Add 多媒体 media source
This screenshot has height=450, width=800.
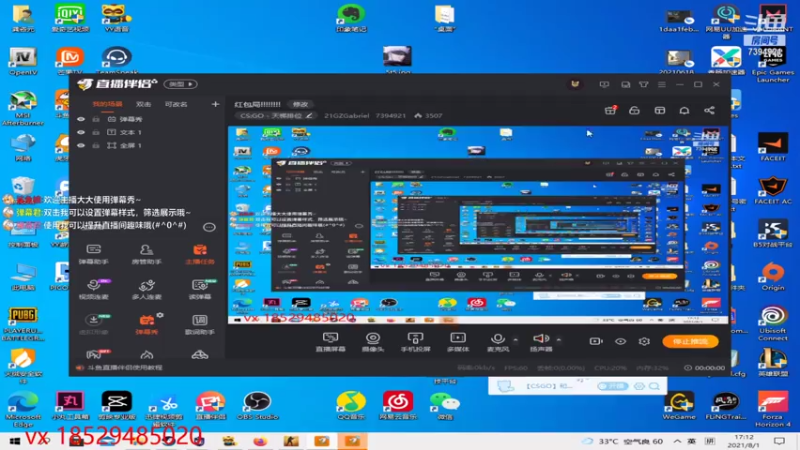tap(458, 341)
